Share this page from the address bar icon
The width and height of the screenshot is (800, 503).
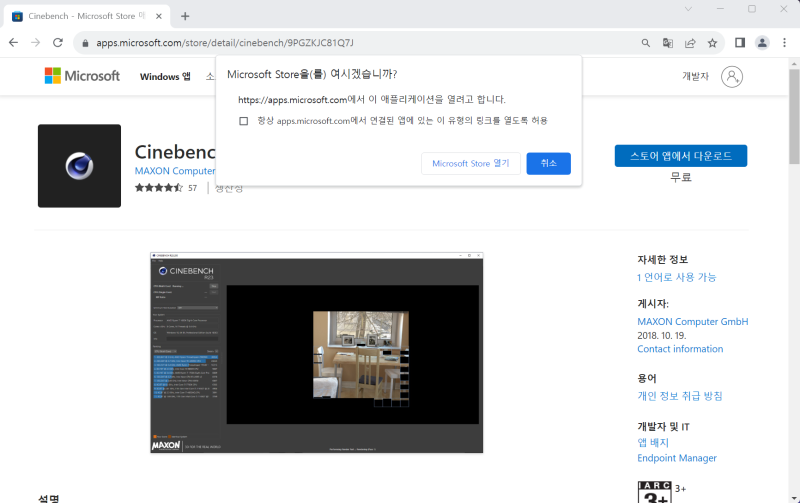point(690,43)
